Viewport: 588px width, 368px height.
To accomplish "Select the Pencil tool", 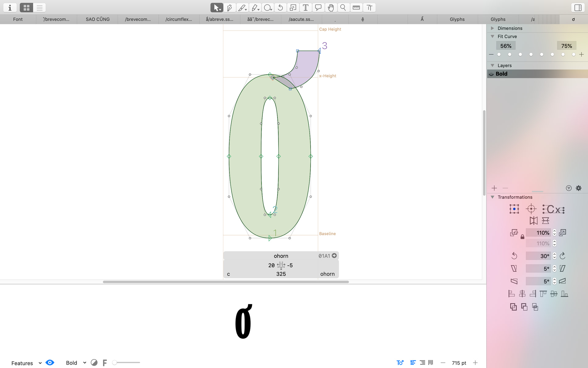I will point(255,8).
